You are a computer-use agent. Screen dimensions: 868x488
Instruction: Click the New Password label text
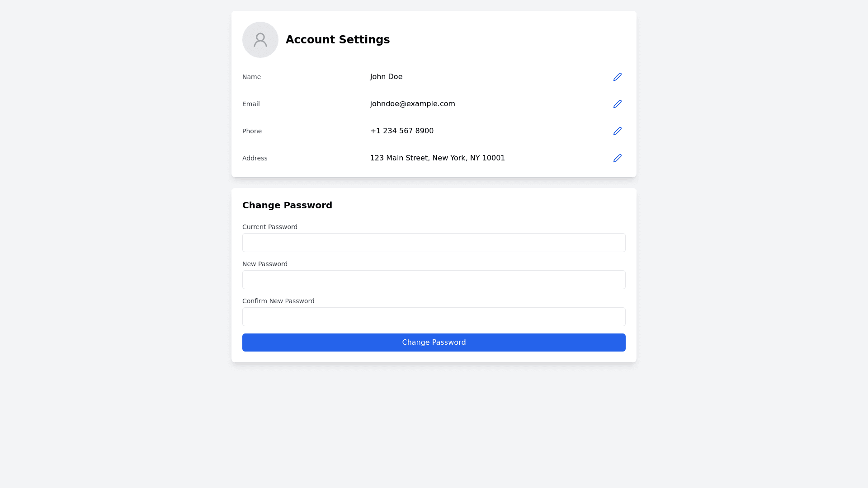pyautogui.click(x=265, y=264)
